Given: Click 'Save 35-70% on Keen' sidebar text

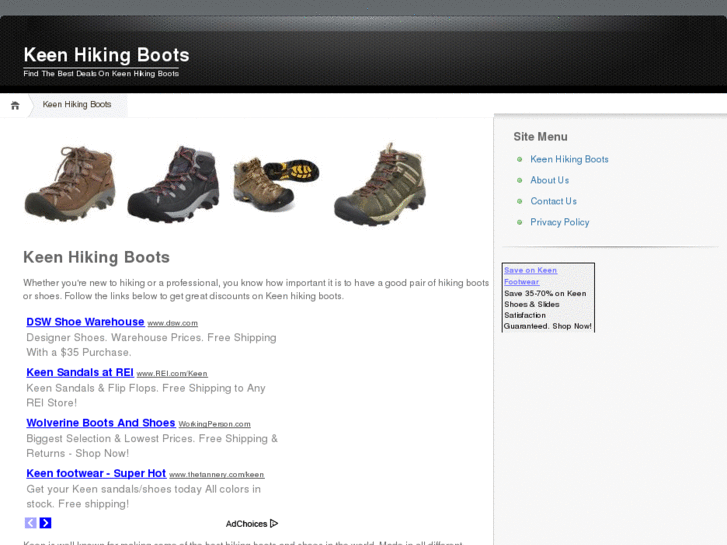Looking at the screenshot, I should pos(545,294).
